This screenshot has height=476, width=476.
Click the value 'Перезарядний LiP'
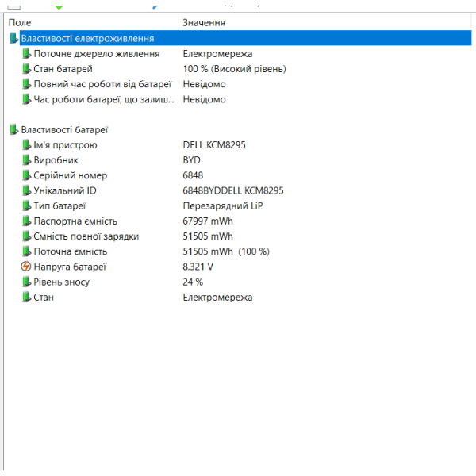click(x=223, y=205)
